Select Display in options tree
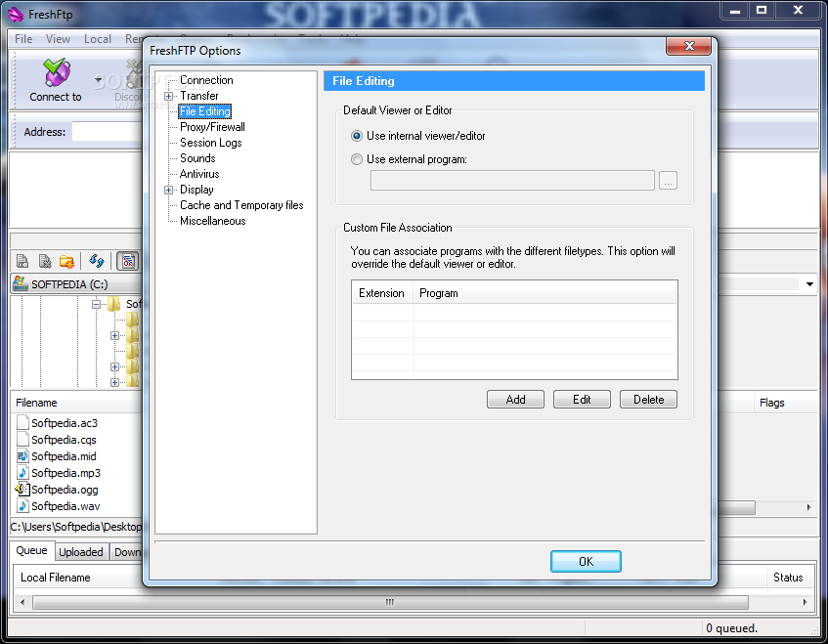The height and width of the screenshot is (644, 828). 196,190
